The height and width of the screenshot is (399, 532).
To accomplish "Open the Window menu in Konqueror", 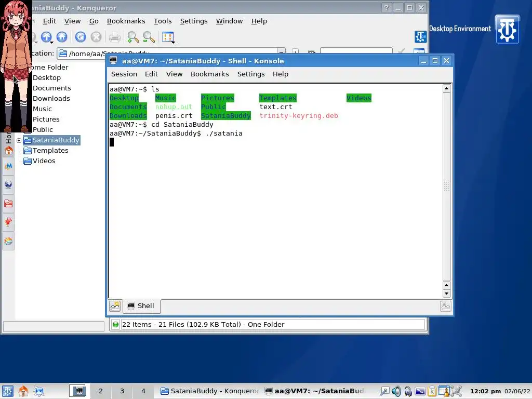I will [229, 21].
